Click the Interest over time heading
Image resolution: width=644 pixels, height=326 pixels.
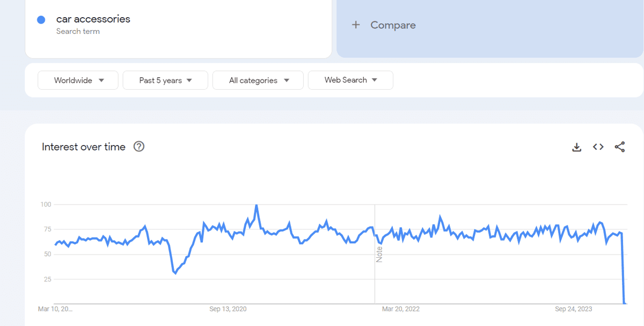click(84, 147)
